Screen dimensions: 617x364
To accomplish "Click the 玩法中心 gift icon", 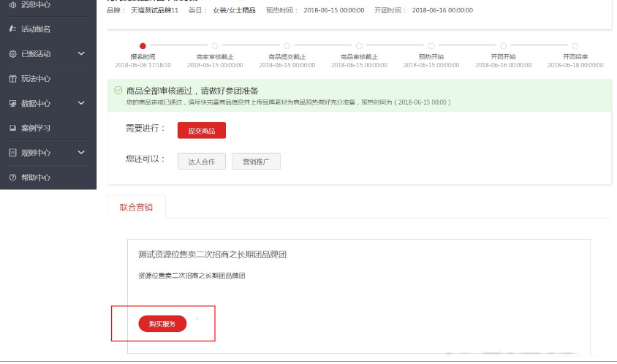I will pos(12,79).
